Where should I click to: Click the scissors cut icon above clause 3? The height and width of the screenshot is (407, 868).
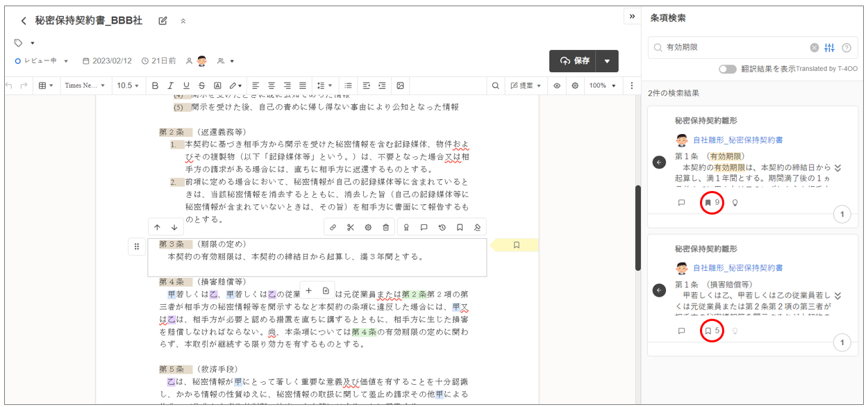pos(350,227)
